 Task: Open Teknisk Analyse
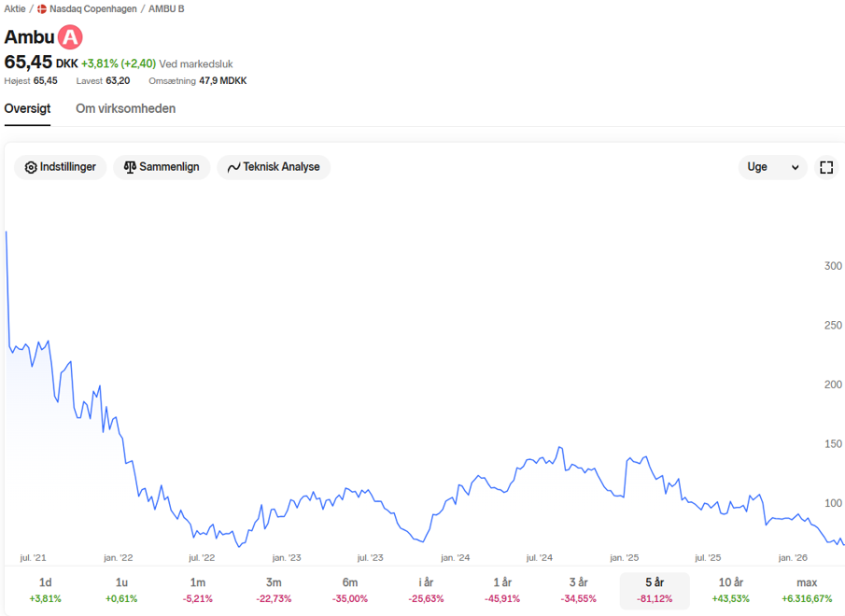274,167
